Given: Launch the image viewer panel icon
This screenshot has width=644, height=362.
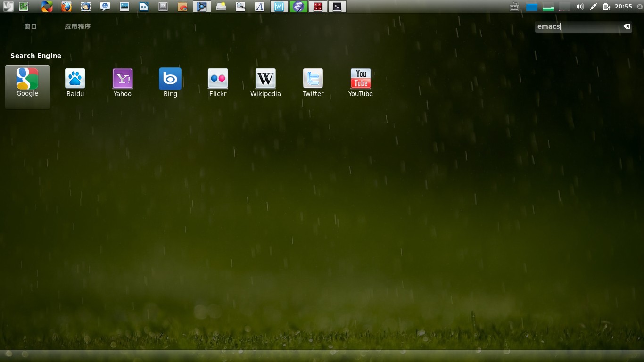Looking at the screenshot, I should [x=124, y=7].
